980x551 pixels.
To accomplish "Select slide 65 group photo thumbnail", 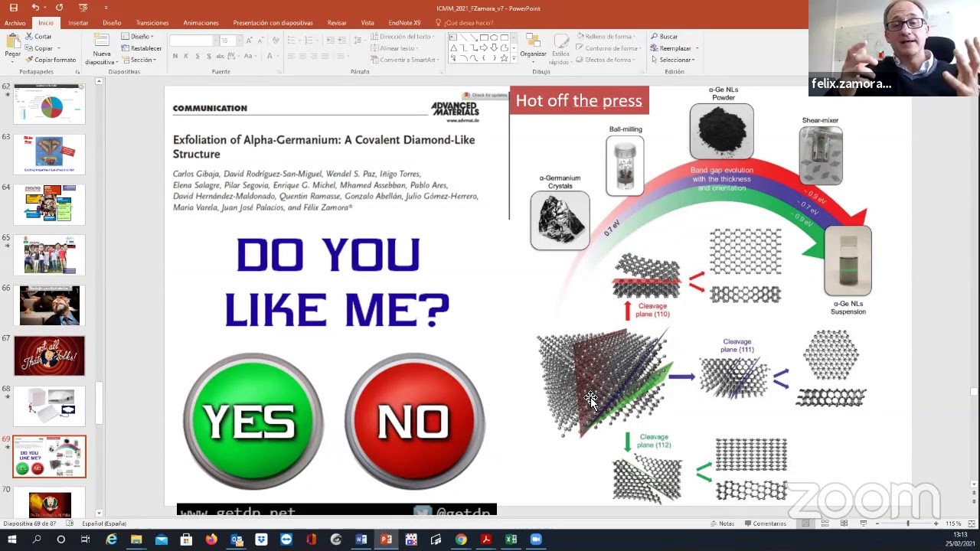I will tap(50, 255).
